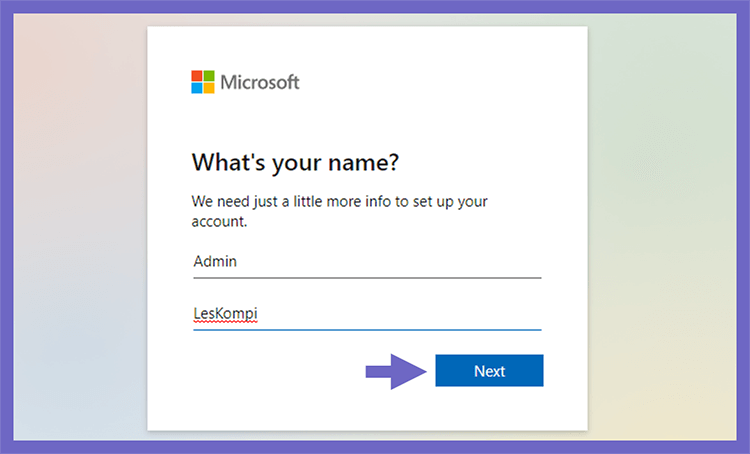Place cursor after the word Admin
Image resolution: width=750 pixels, height=454 pixels.
coord(238,262)
